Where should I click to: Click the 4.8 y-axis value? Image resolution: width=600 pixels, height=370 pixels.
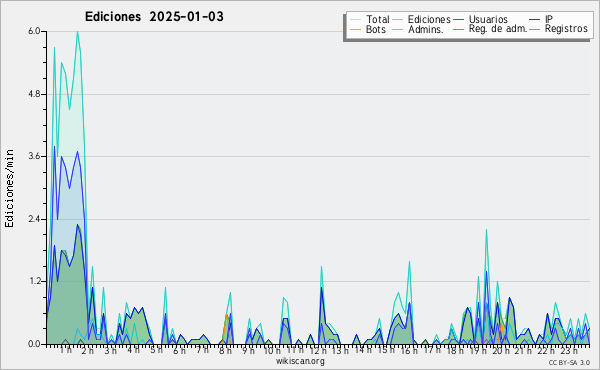[x=34, y=94]
